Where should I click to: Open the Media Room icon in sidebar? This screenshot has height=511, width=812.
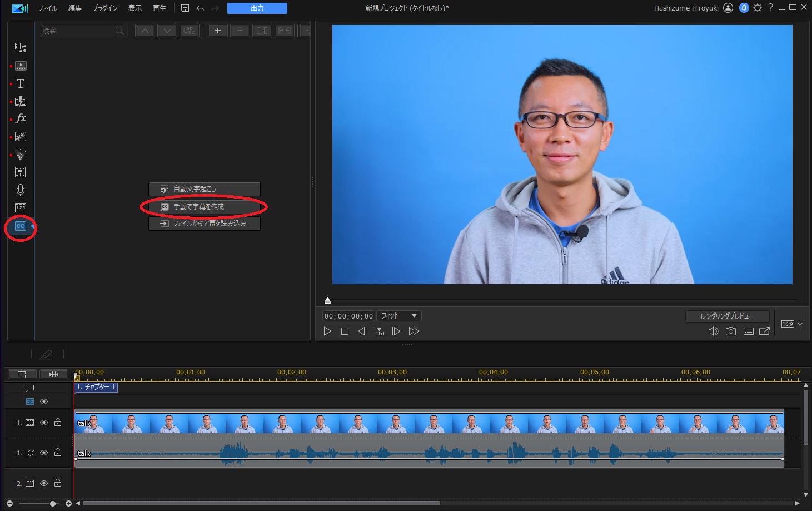pyautogui.click(x=21, y=48)
